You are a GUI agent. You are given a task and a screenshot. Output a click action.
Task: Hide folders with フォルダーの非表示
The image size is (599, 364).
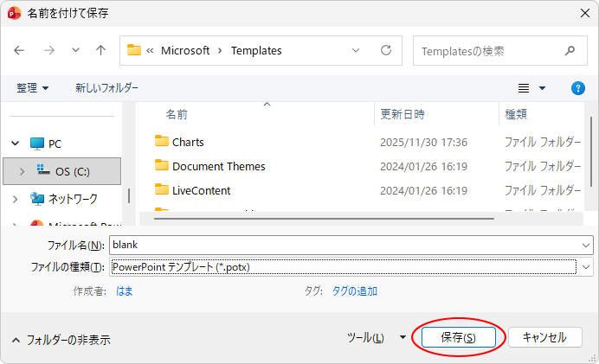[61, 340]
